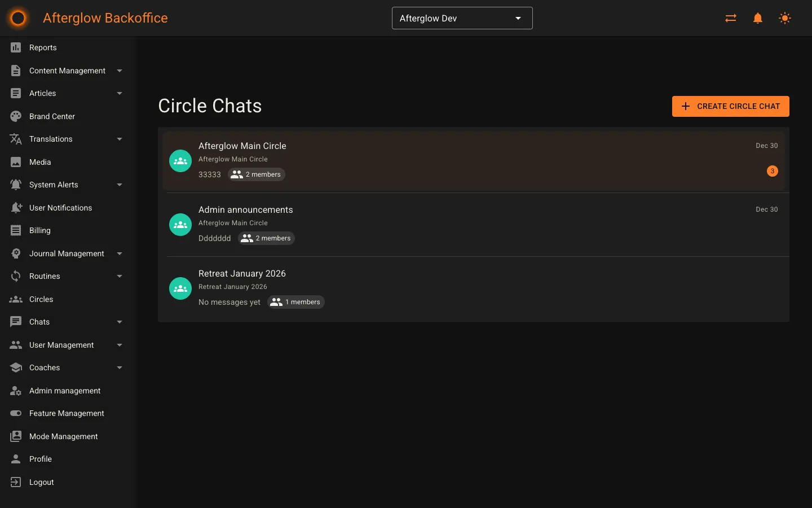812x508 pixels.
Task: Click the unread count badge on Afterglow Main Circle
Action: pyautogui.click(x=772, y=171)
